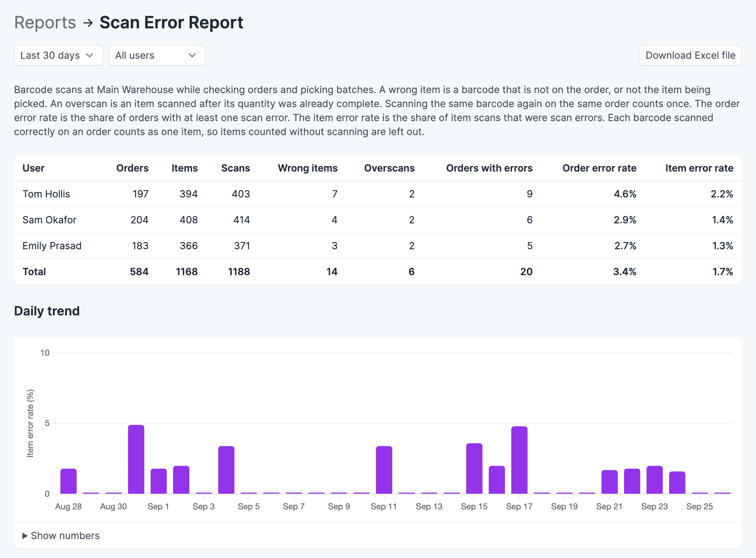756x558 pixels.
Task: Click the Order error rate column header
Action: [599, 168]
